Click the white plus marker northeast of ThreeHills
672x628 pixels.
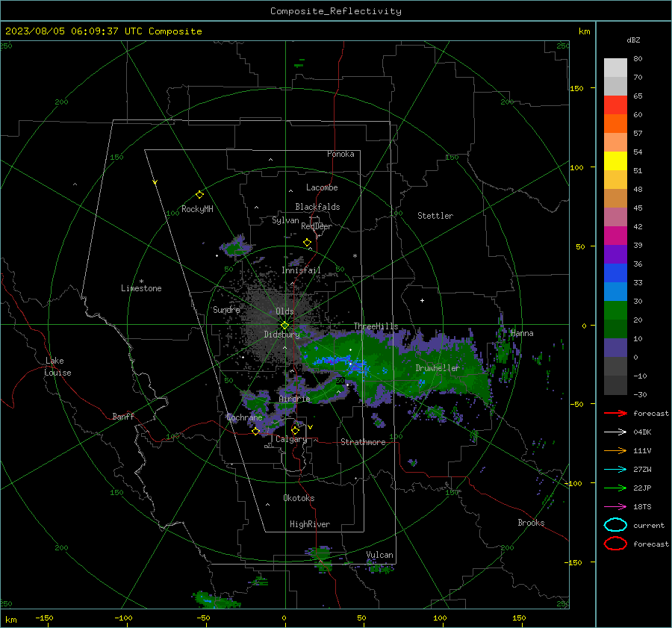[x=422, y=300]
